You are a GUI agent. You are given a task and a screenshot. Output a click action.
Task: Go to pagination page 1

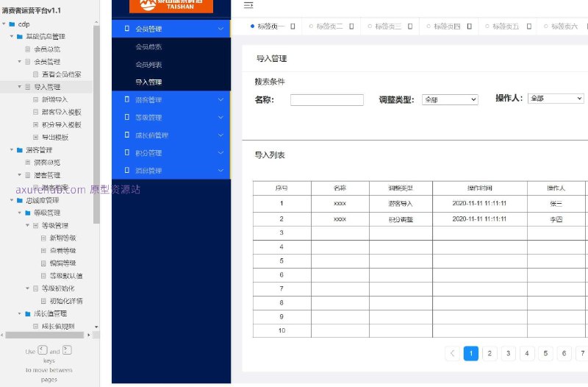(x=471, y=353)
